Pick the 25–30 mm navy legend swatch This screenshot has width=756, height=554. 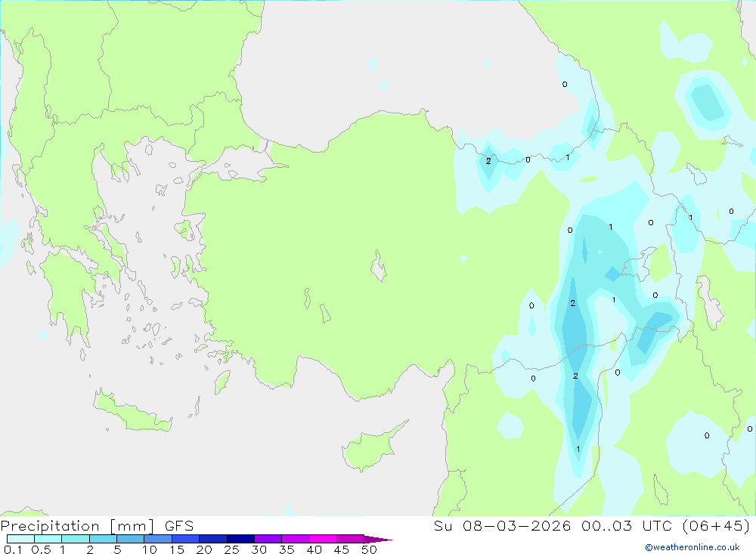point(240,539)
